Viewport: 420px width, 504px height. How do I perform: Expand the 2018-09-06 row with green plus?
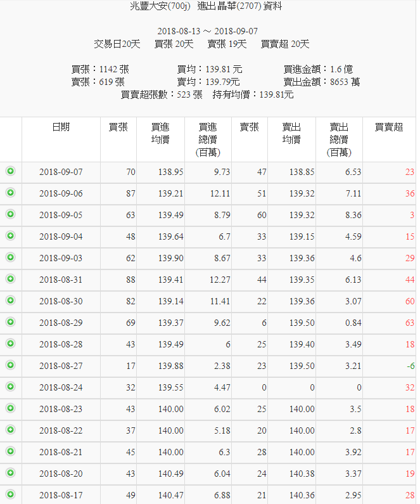10,193
